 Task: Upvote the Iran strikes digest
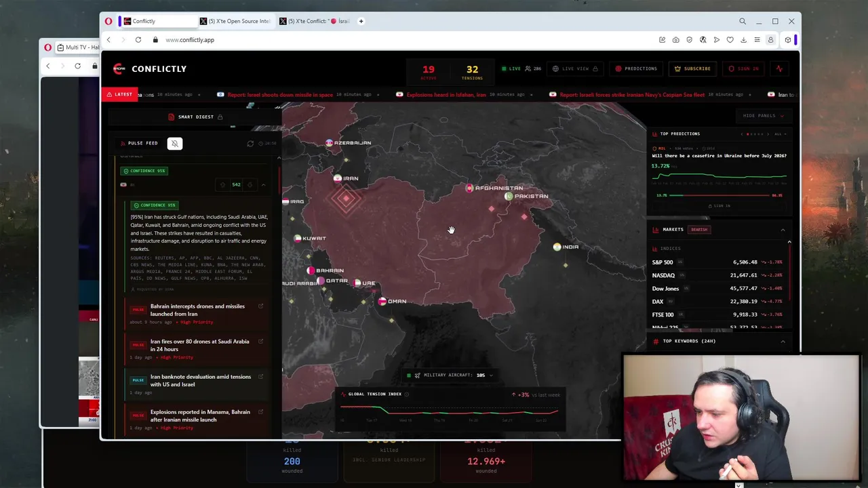click(x=222, y=184)
